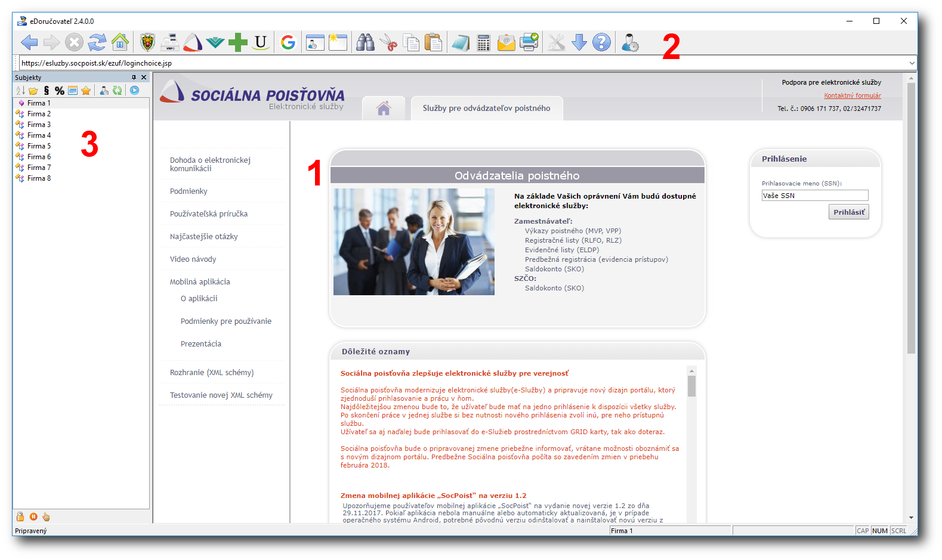Open a new window with the star window icon
The height and width of the screenshot is (560, 942).
(338, 42)
